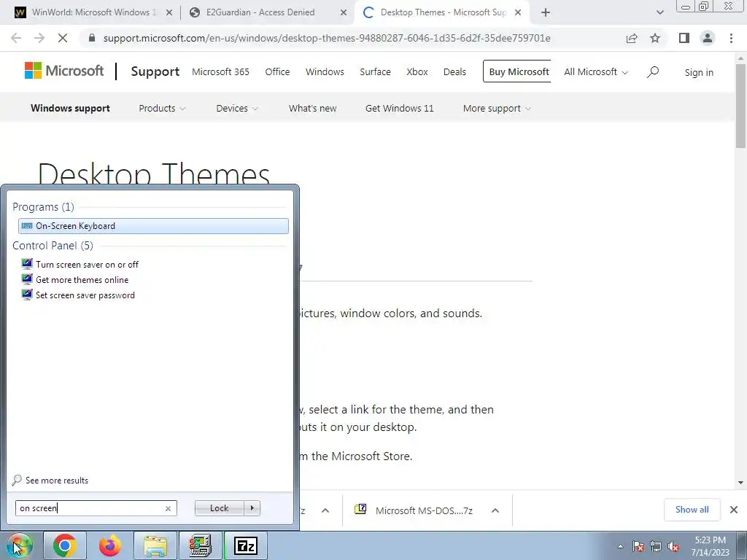Go forward in browser history
Image resolution: width=747 pixels, height=560 pixels.
39,38
